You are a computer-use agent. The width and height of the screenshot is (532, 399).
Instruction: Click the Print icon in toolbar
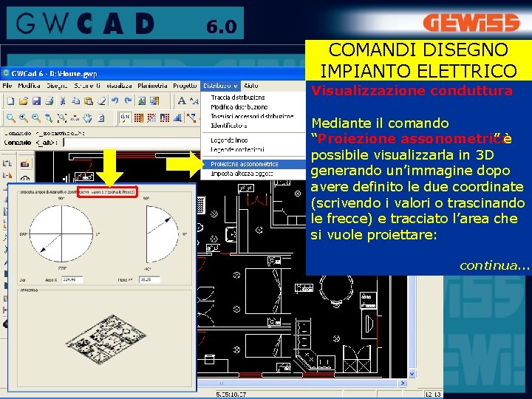[x=50, y=100]
